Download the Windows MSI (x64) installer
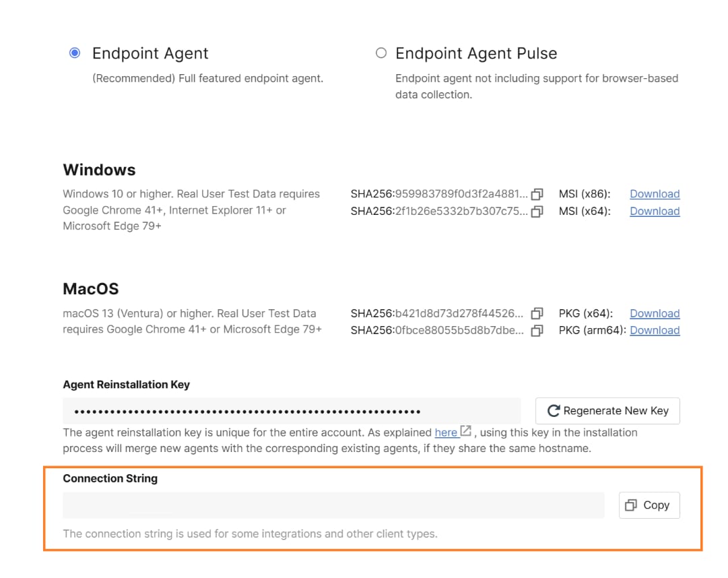The width and height of the screenshot is (728, 578). 655,212
